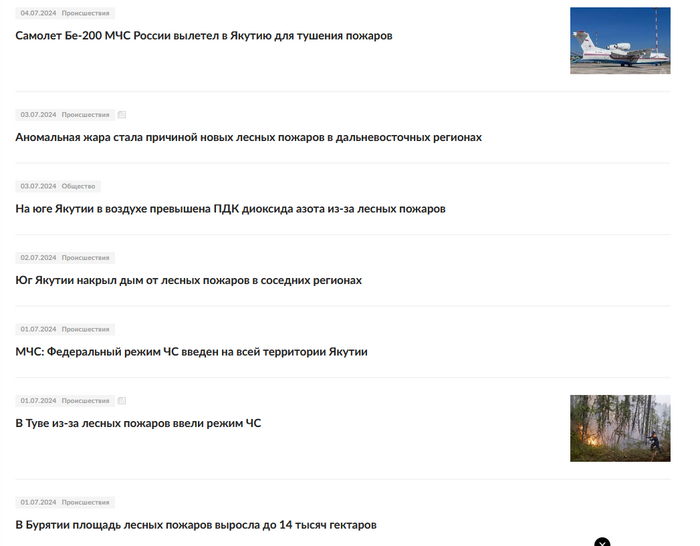Open article about emergency regime in Tuva
The height and width of the screenshot is (546, 700).
[138, 423]
